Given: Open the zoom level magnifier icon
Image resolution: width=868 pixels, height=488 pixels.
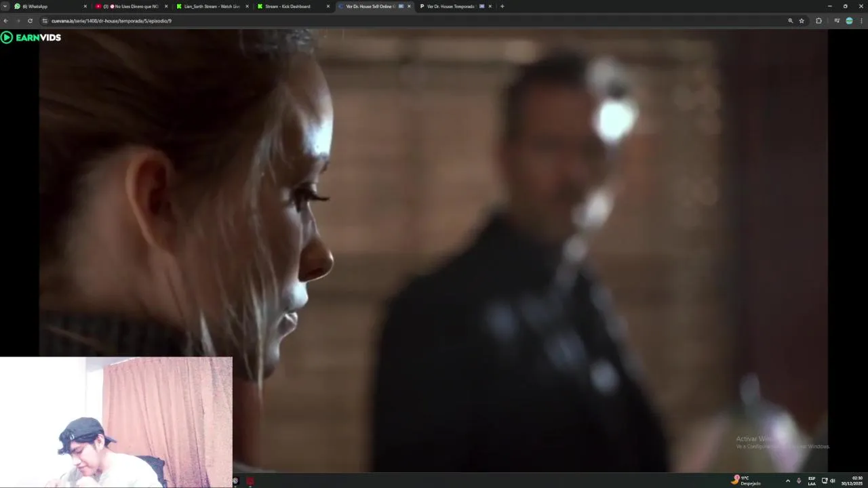Looking at the screenshot, I should pyautogui.click(x=790, y=21).
